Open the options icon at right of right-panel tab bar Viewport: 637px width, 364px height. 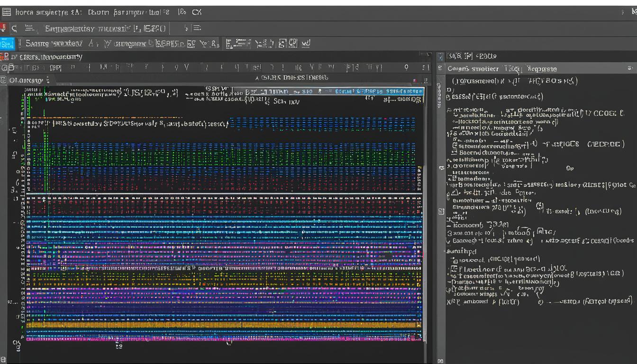(x=630, y=69)
